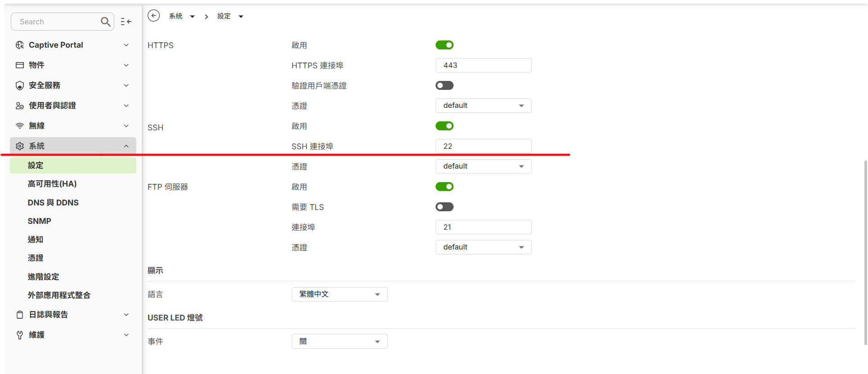The image size is (868, 374).
Task: Turn on the 需要 TLS toggle
Action: pos(445,207)
